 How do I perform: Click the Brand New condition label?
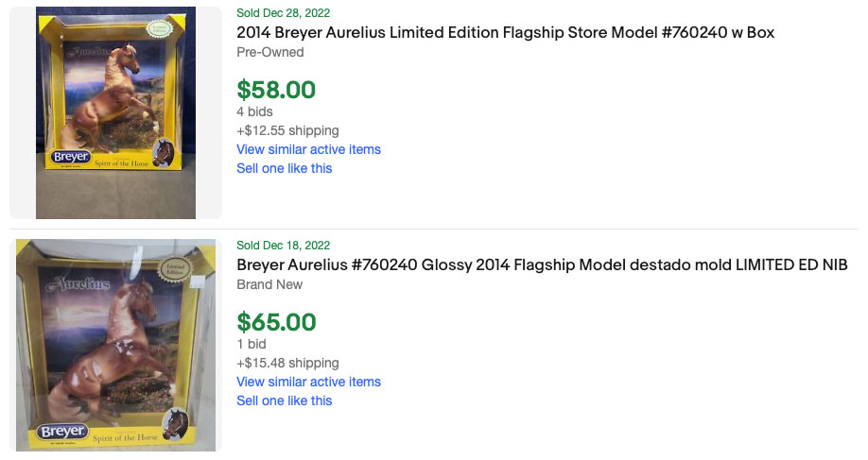point(269,284)
